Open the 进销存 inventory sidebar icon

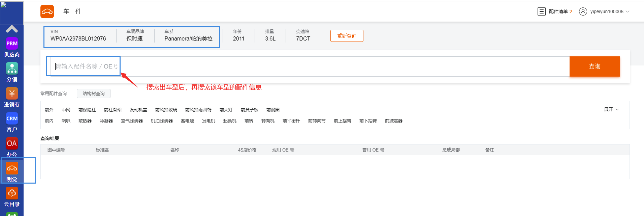(12, 94)
